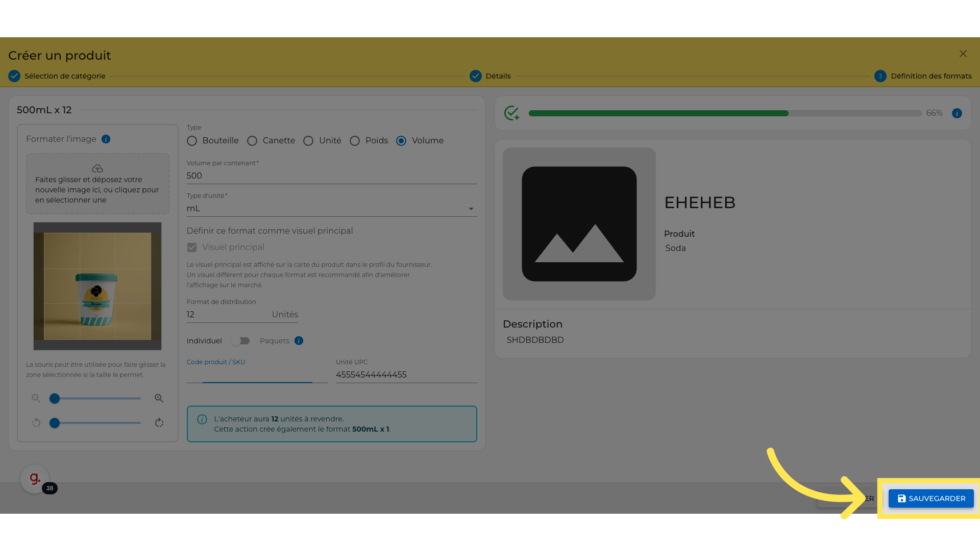Click the SAUVEGARDER button
Image resolution: width=980 pixels, height=551 pixels.
[931, 498]
